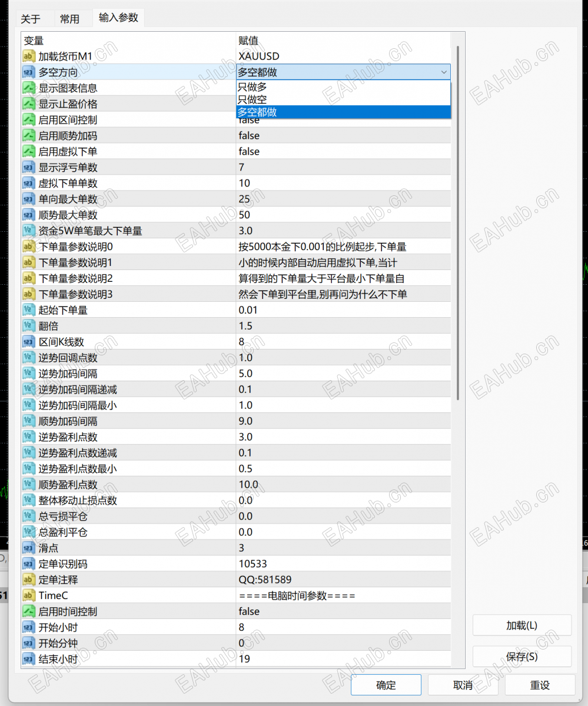The width and height of the screenshot is (588, 706).
Task: Confirm with the 确定 button
Action: 386,685
